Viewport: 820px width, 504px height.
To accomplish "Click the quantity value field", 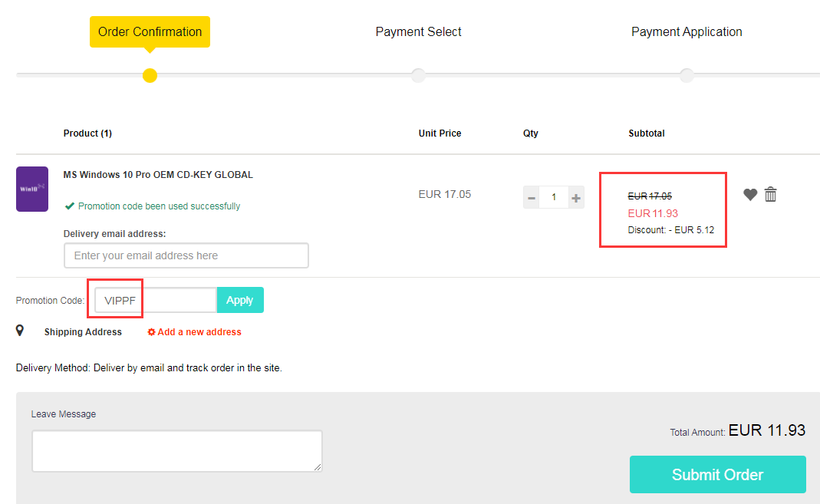I will (x=554, y=198).
